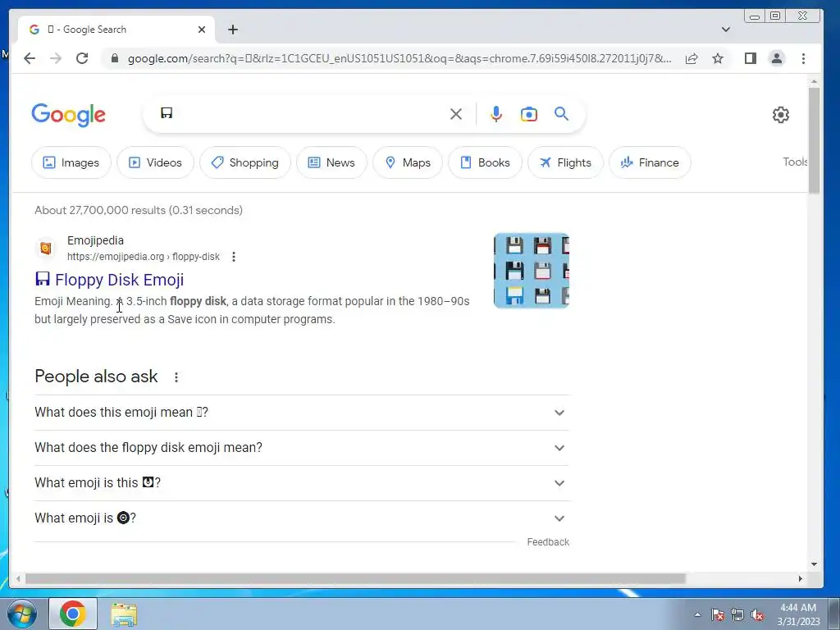Open the search Tools options
840x630 pixels.
tap(795, 162)
